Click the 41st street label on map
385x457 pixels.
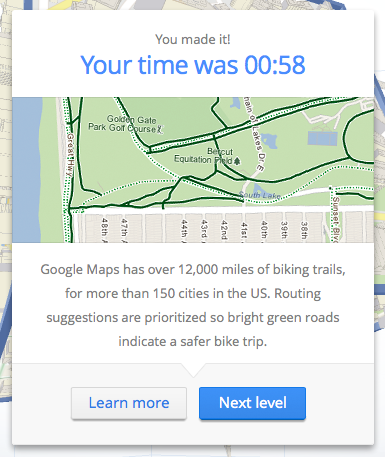244,231
